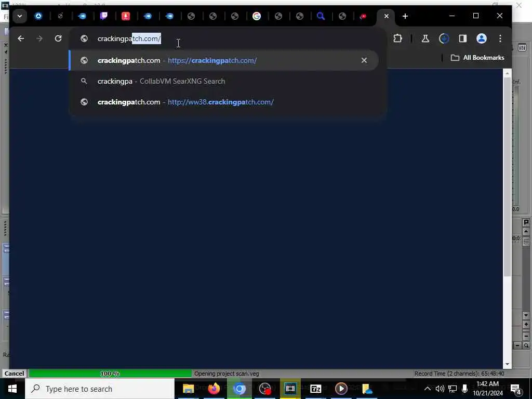Open the volume control in system tray
The height and width of the screenshot is (399, 532).
(440, 389)
